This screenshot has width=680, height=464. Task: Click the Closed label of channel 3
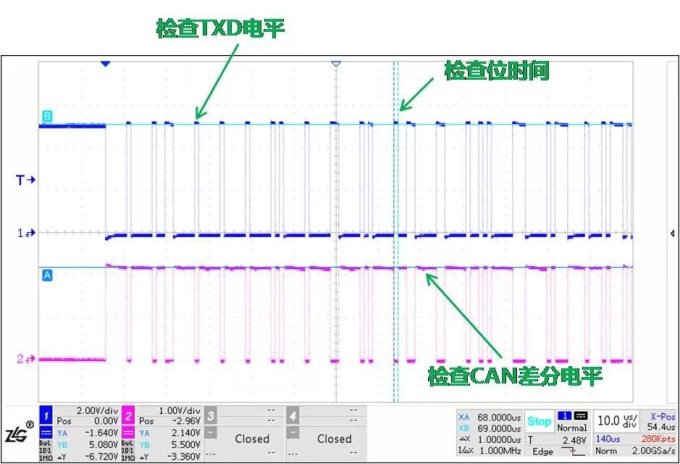[x=252, y=439]
